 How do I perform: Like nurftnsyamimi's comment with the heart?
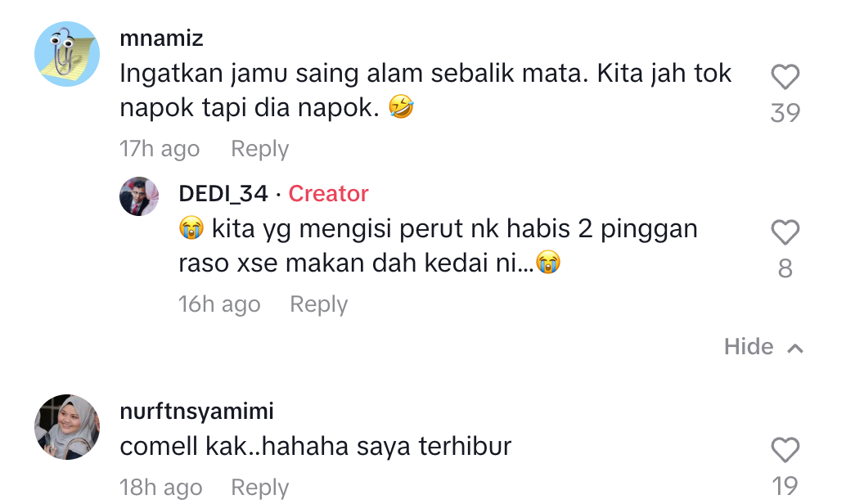(785, 450)
